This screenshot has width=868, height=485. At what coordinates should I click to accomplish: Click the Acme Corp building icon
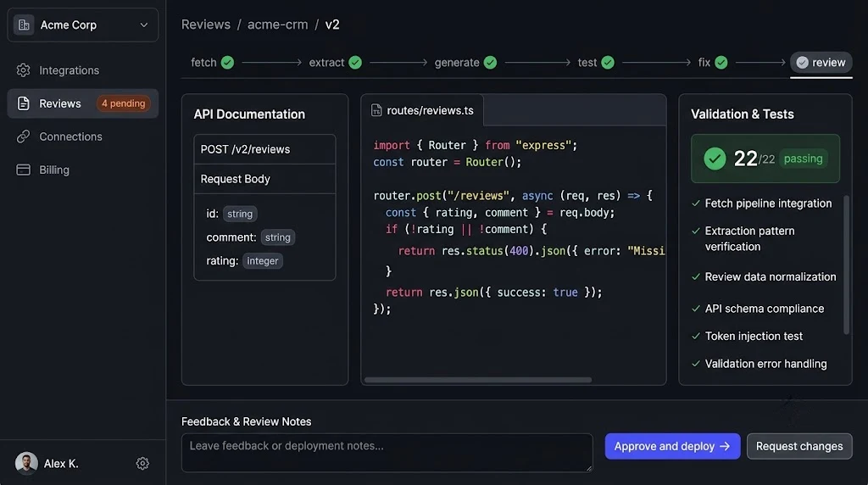click(x=24, y=25)
